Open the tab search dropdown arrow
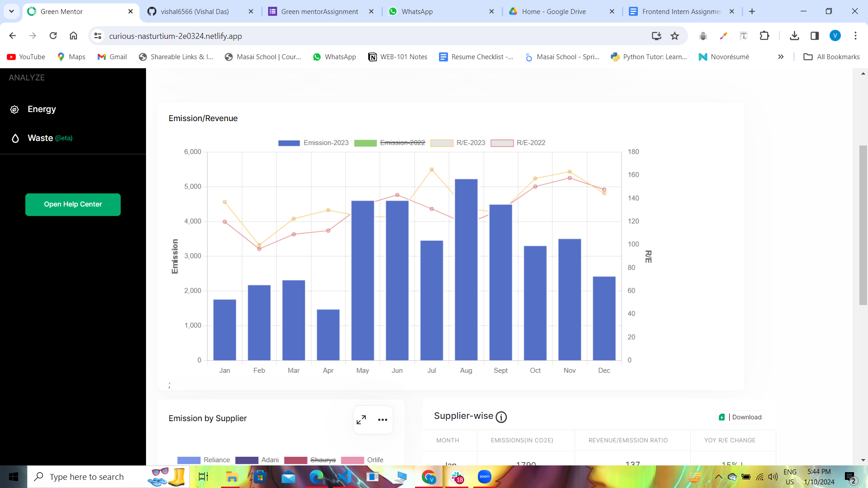 click(x=11, y=11)
